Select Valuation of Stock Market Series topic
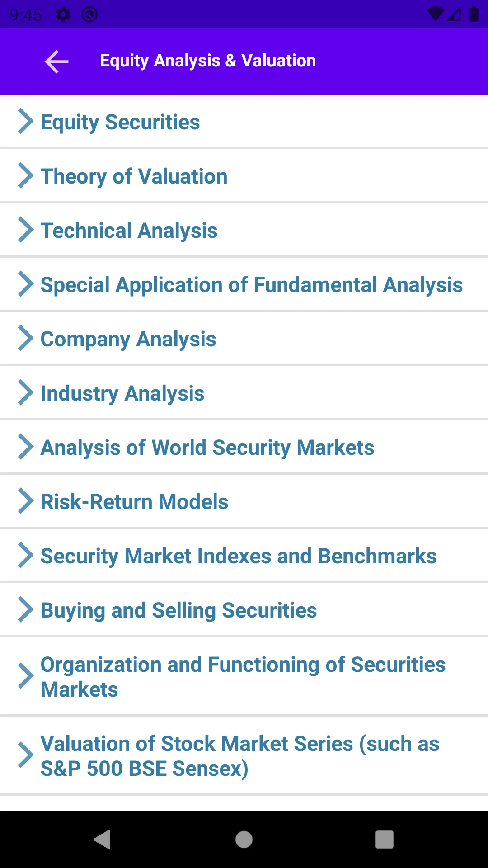Image resolution: width=488 pixels, height=868 pixels. pyautogui.click(x=244, y=755)
